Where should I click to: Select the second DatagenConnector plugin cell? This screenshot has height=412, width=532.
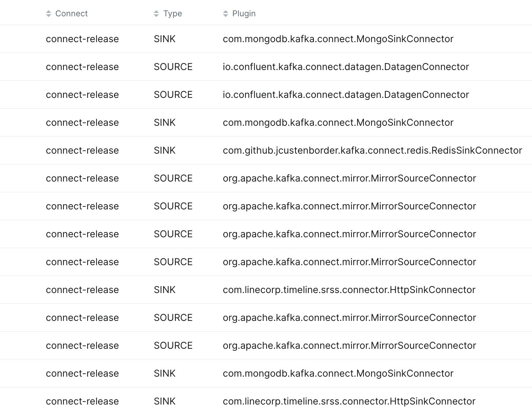click(346, 95)
